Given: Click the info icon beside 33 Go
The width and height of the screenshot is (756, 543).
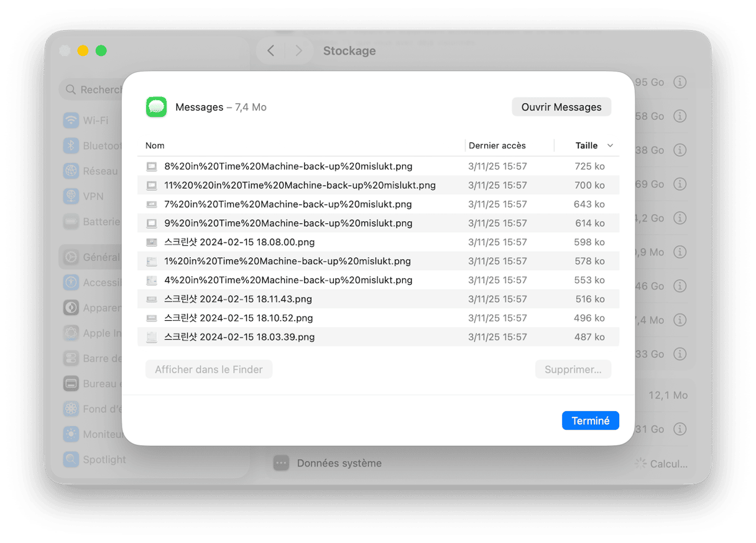Looking at the screenshot, I should (x=680, y=354).
